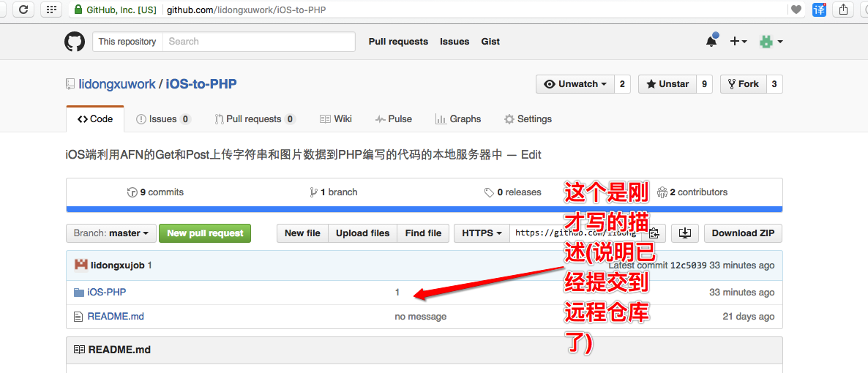Open the Pulse tab
This screenshot has height=373, width=868.
(x=393, y=119)
